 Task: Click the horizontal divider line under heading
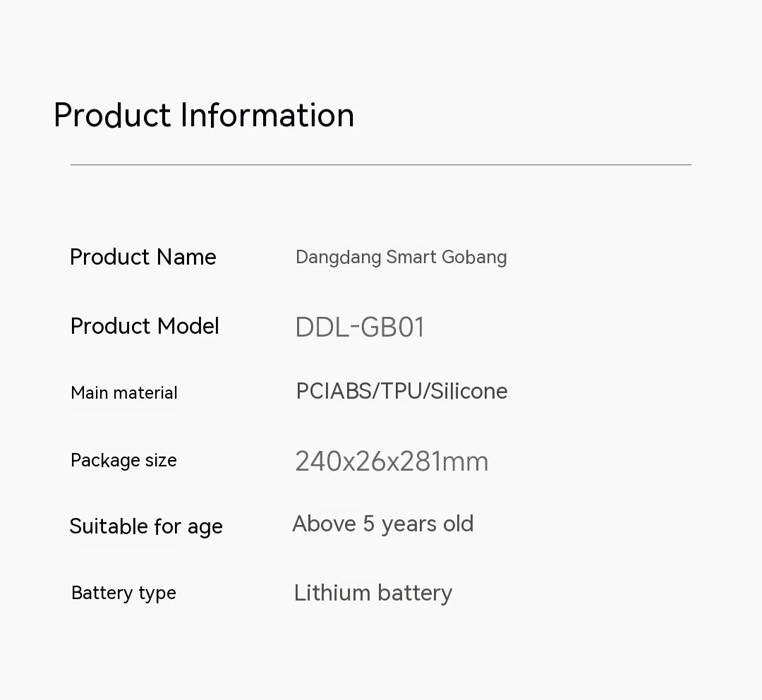381,165
